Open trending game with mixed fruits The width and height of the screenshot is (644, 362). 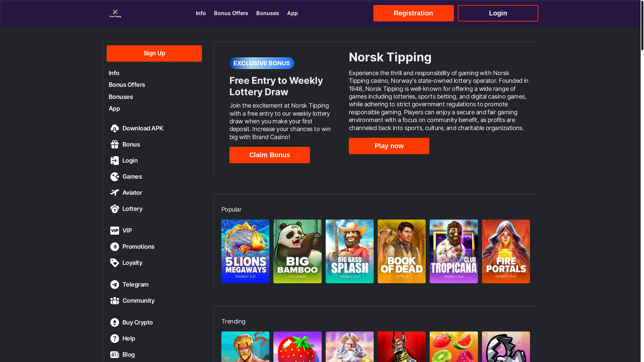click(x=454, y=347)
